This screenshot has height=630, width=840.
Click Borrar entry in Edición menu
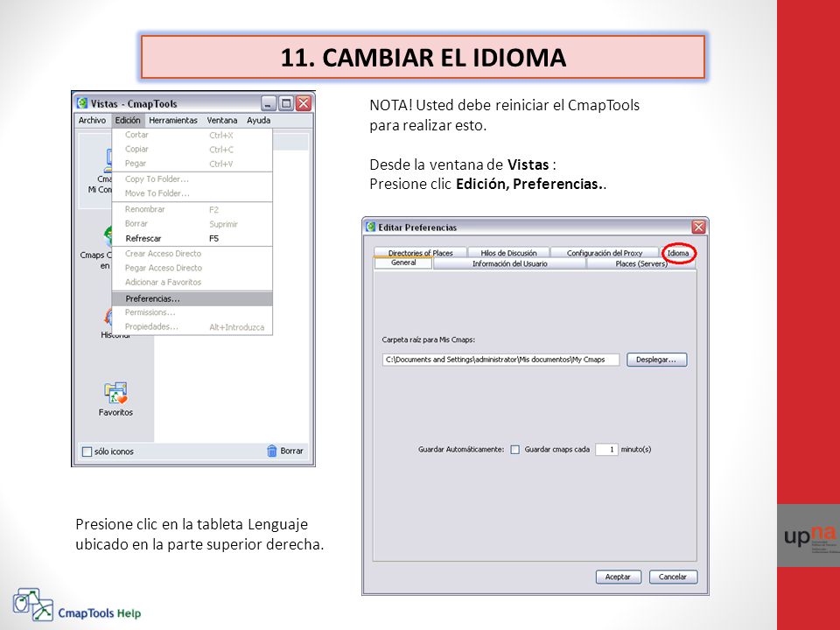coord(192,224)
